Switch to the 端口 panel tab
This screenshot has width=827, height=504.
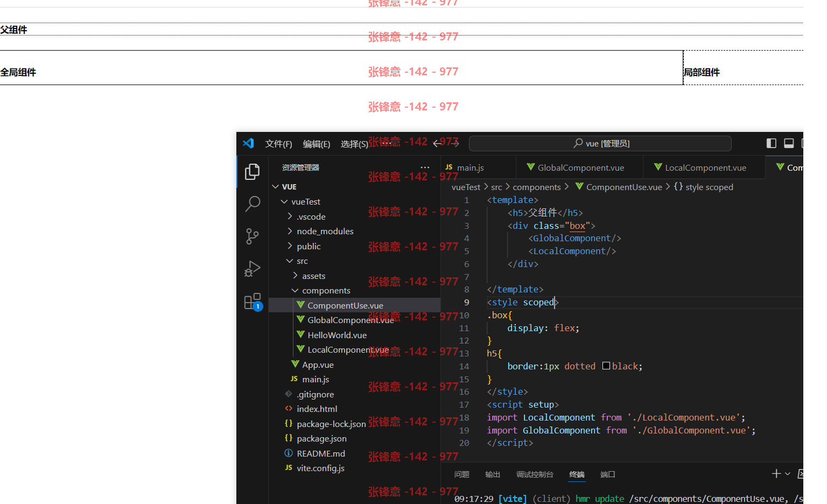point(607,474)
